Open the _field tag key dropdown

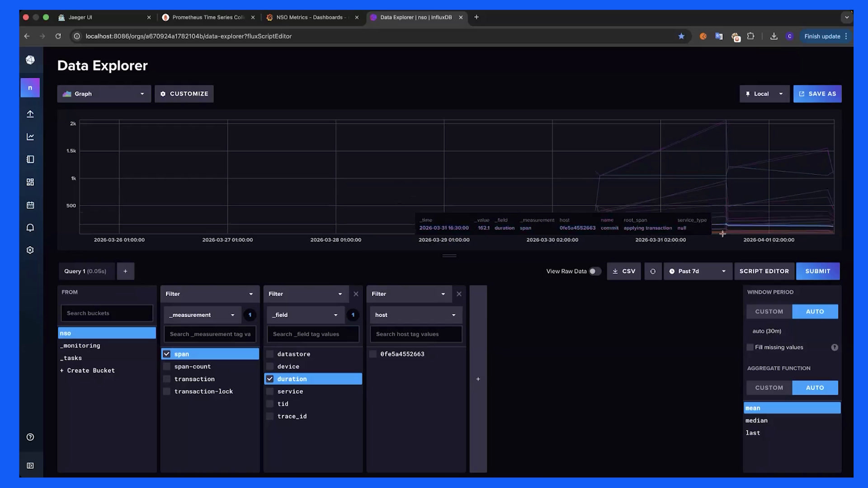305,315
